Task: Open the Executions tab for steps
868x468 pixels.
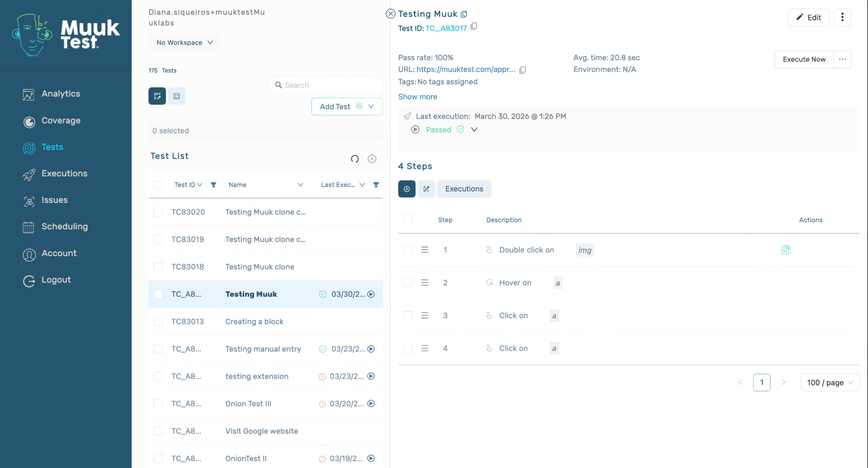Action: tap(464, 189)
